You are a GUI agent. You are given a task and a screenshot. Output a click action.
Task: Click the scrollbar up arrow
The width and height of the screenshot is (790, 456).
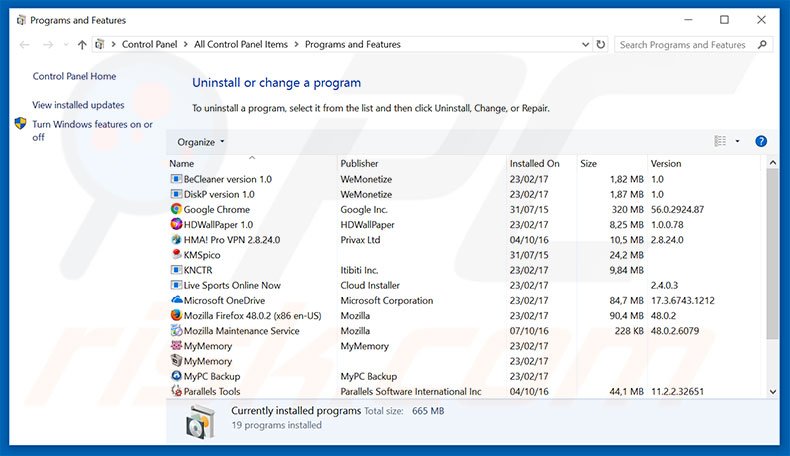[772, 163]
